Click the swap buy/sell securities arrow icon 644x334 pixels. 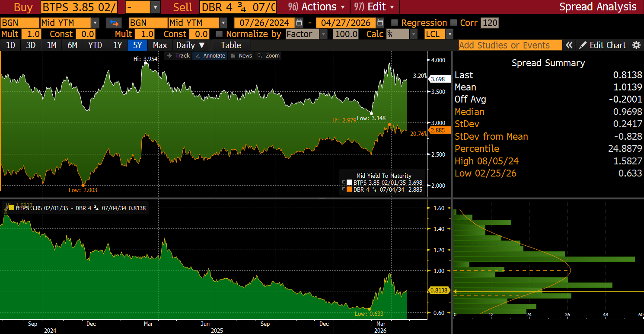coord(114,23)
